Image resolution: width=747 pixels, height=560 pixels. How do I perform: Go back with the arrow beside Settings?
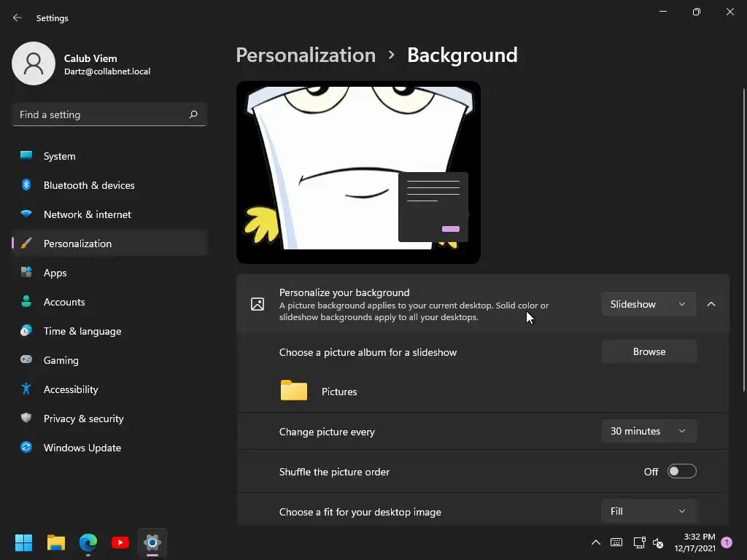click(18, 17)
